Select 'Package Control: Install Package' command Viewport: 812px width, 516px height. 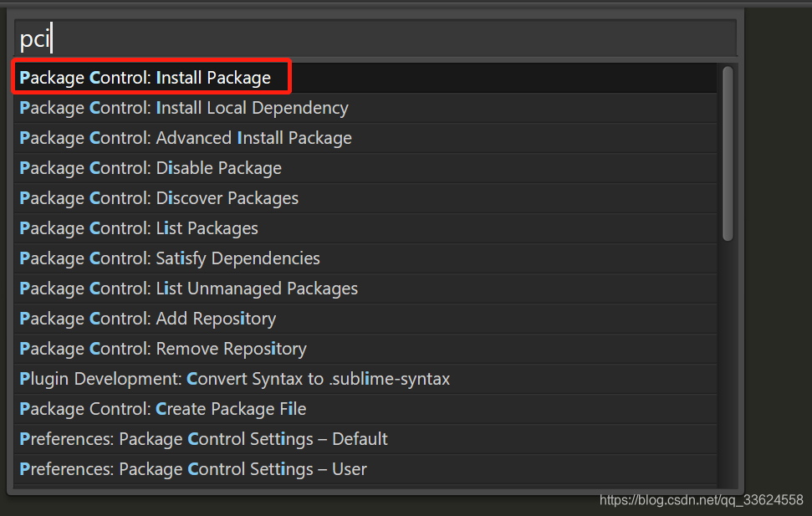365,78
